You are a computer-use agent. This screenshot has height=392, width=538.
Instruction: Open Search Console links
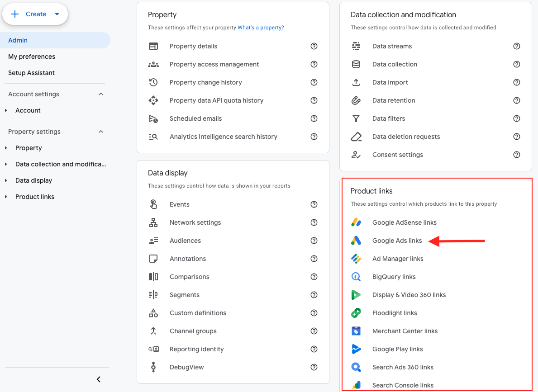(x=403, y=385)
